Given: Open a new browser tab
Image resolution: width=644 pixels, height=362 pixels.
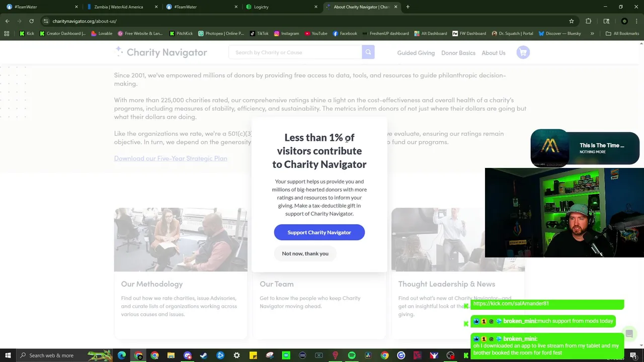Looking at the screenshot, I should coord(408,7).
